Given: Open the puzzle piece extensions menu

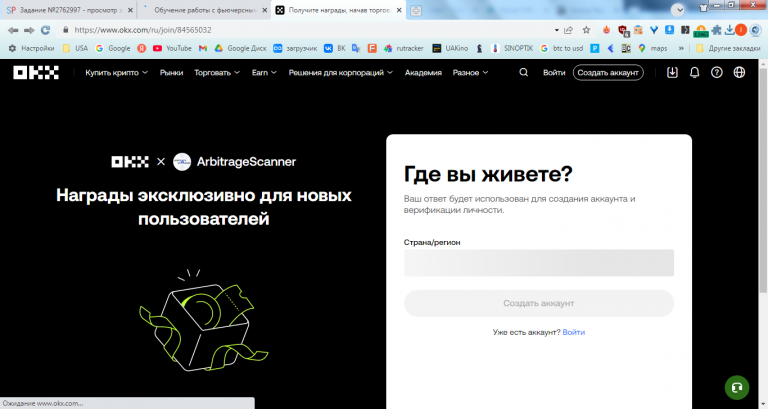Looking at the screenshot, I should [x=717, y=30].
